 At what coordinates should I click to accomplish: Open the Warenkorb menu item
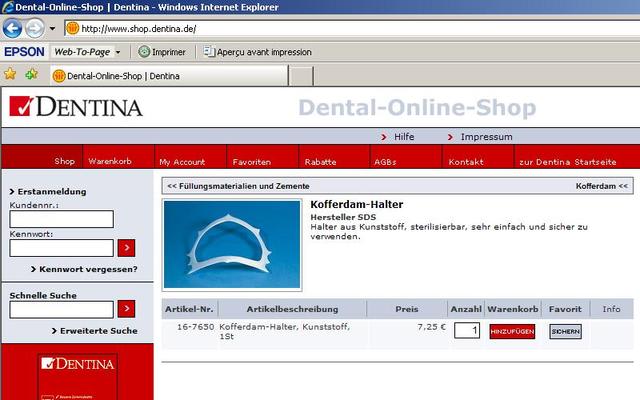point(110,161)
